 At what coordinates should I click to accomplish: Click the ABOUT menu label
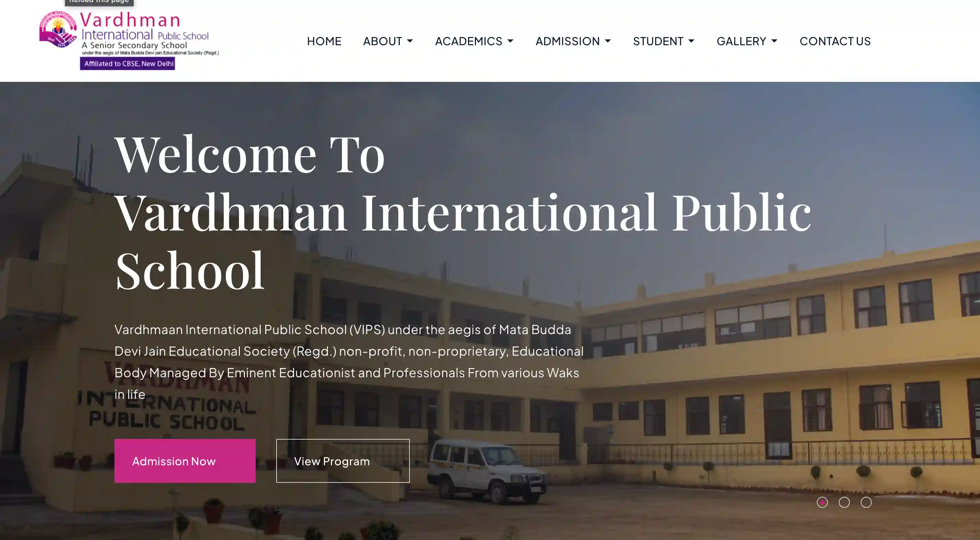tap(382, 41)
